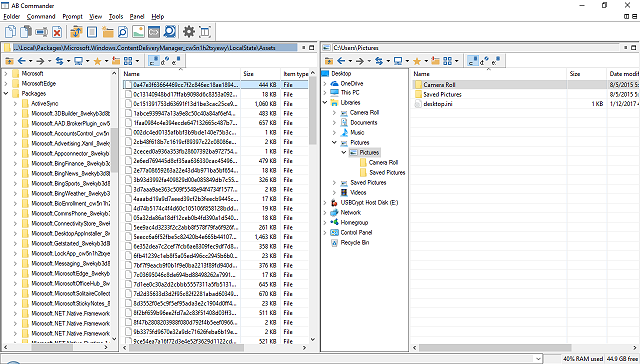Viewport: 640px width, 364px height.
Task: Select the Camera Roll folder in file list
Action: pos(439,84)
